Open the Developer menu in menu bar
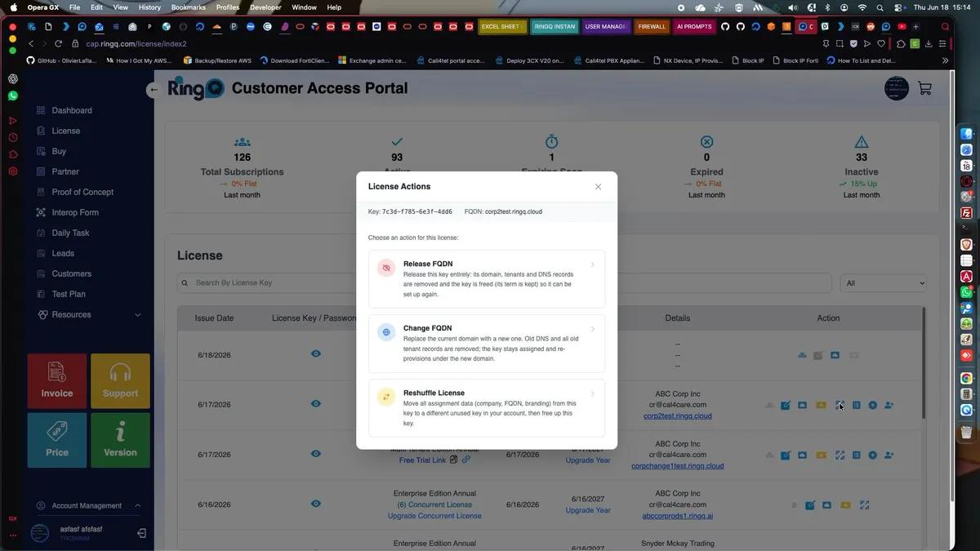The height and width of the screenshot is (551, 980). coord(265,7)
